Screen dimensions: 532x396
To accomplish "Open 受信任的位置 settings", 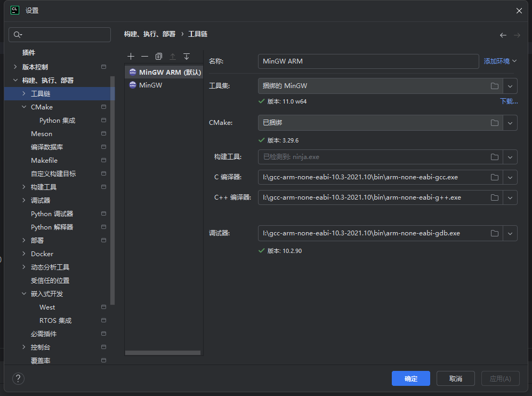I will point(50,281).
